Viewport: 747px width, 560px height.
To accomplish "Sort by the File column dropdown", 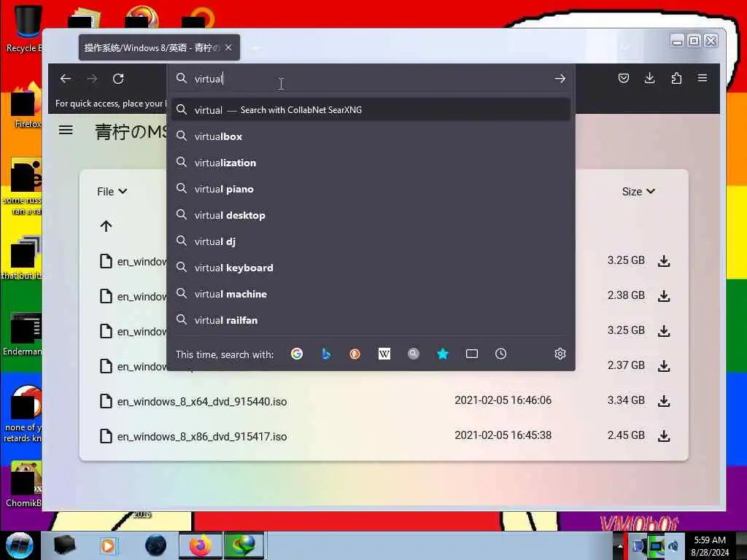I will coord(112,192).
